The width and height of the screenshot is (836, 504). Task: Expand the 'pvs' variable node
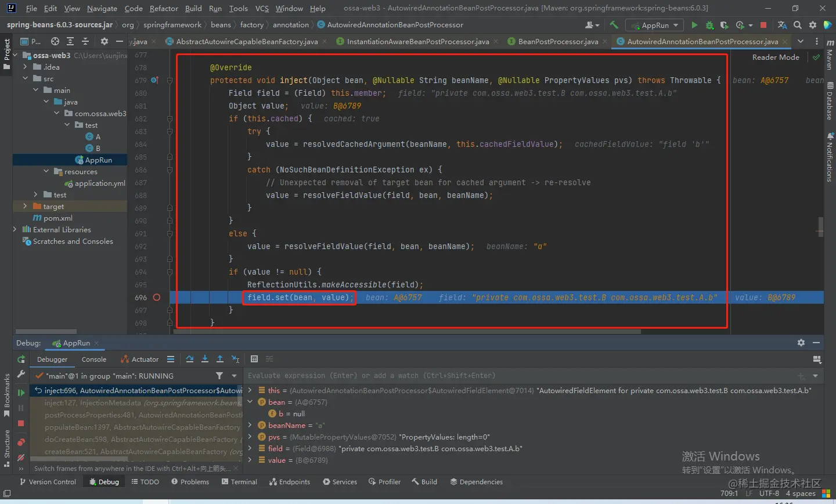(250, 437)
